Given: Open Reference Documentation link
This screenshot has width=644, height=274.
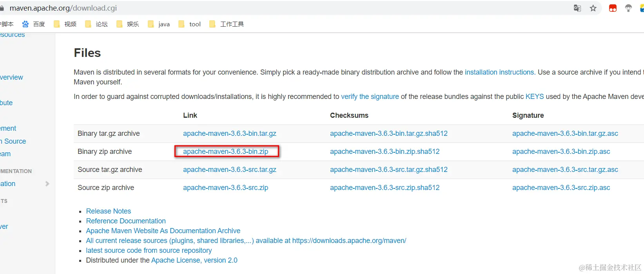Looking at the screenshot, I should 126,221.
